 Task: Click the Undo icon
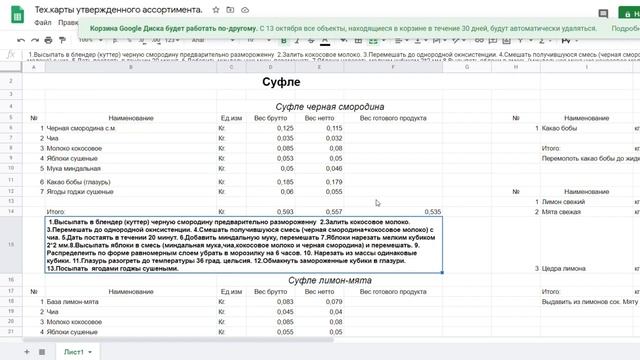(21, 40)
